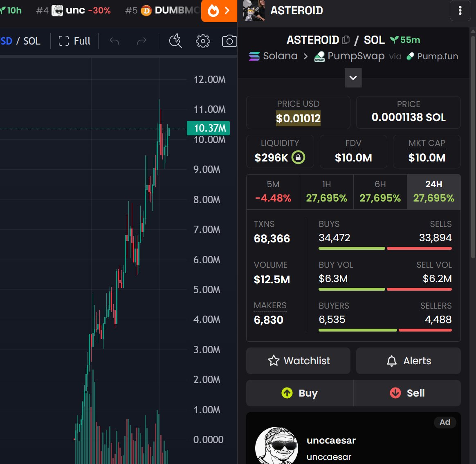Click the green sprout age icon near 55m
Image resolution: width=476 pixels, height=464 pixels.
(394, 40)
